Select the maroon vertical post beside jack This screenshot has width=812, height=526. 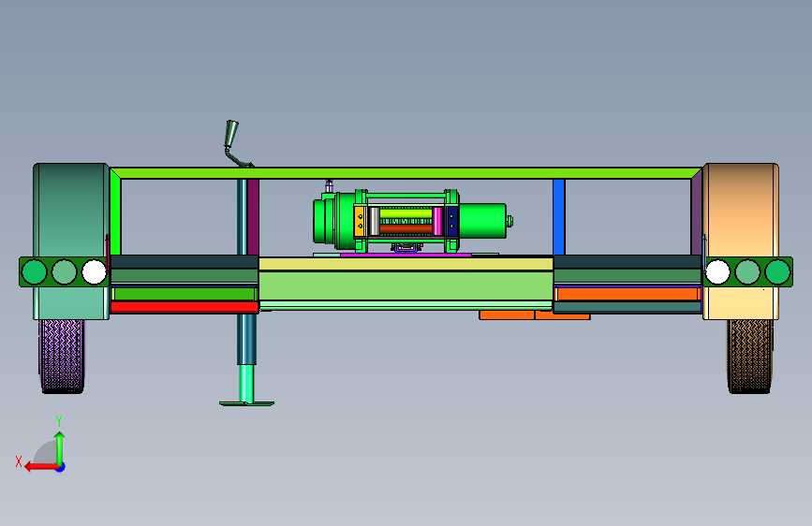click(253, 217)
